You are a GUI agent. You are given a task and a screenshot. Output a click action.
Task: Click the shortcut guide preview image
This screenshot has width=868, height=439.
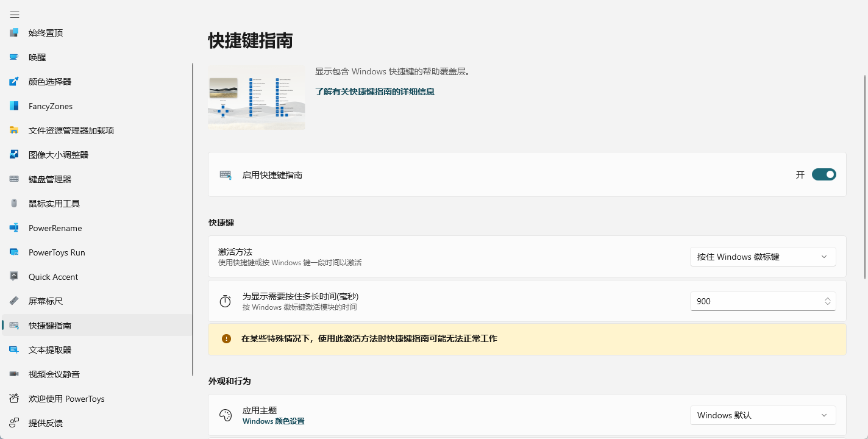(x=257, y=98)
